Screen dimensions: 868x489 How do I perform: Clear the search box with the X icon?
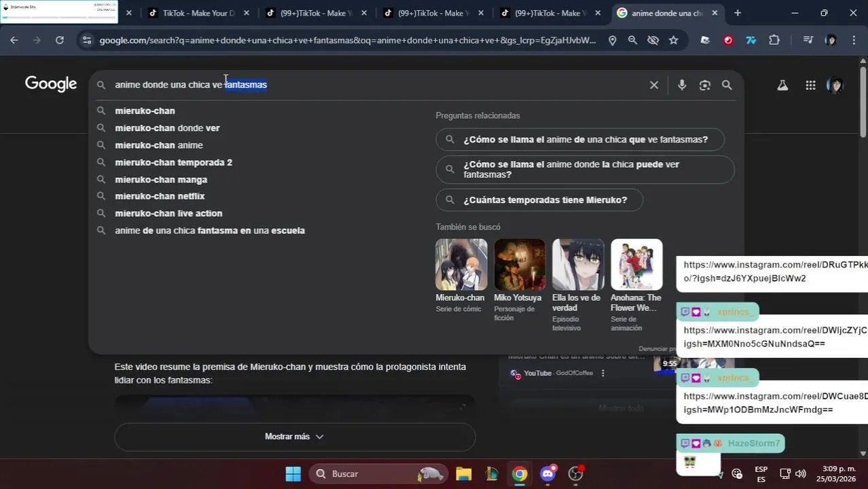pos(654,85)
